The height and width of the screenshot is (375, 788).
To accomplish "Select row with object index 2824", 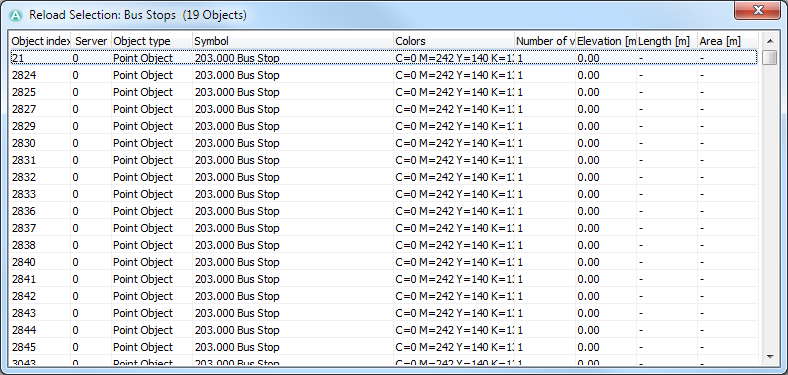I will pos(383,75).
